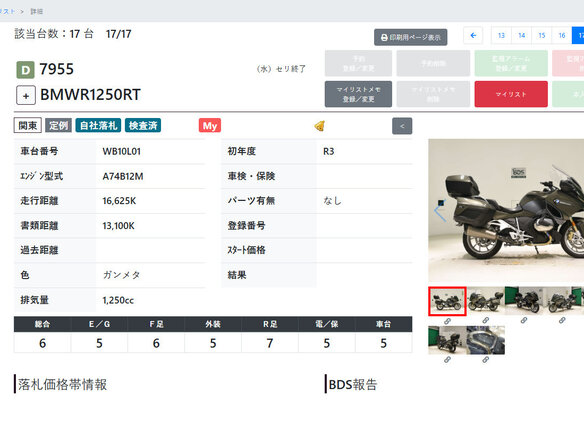Expand the plus box beside BMWR1250RT
Screen dimensions: 584x438
point(26,95)
